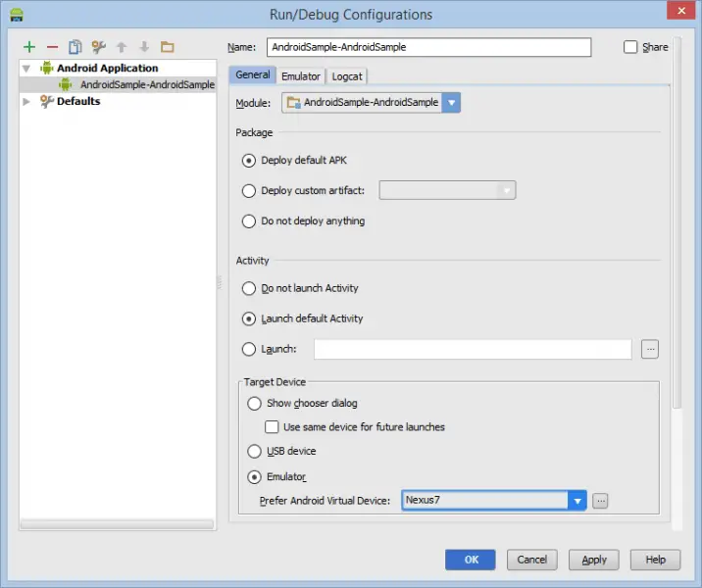Viewport: 702px width, 588px height.
Task: Select the USB device radio button
Action: [254, 452]
